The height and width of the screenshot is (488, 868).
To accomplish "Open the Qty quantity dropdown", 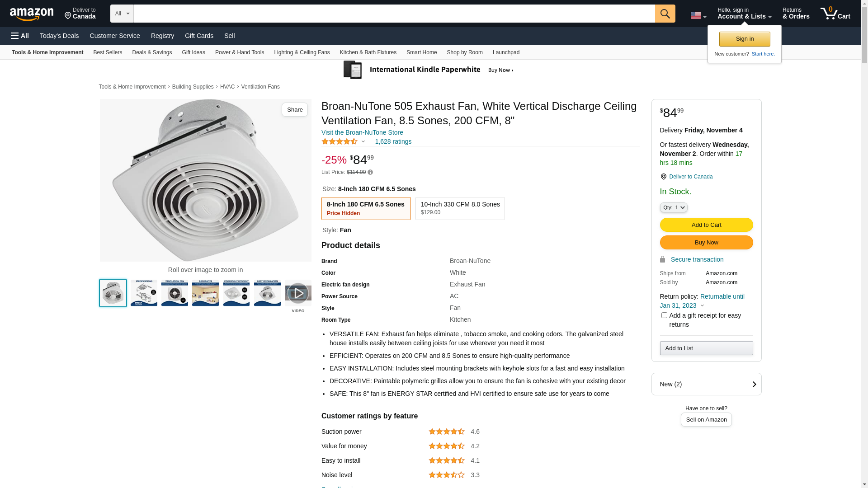I will coord(673,207).
